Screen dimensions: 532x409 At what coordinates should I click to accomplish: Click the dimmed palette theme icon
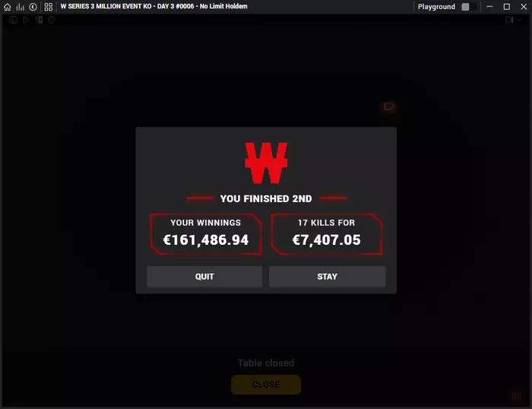[x=52, y=20]
